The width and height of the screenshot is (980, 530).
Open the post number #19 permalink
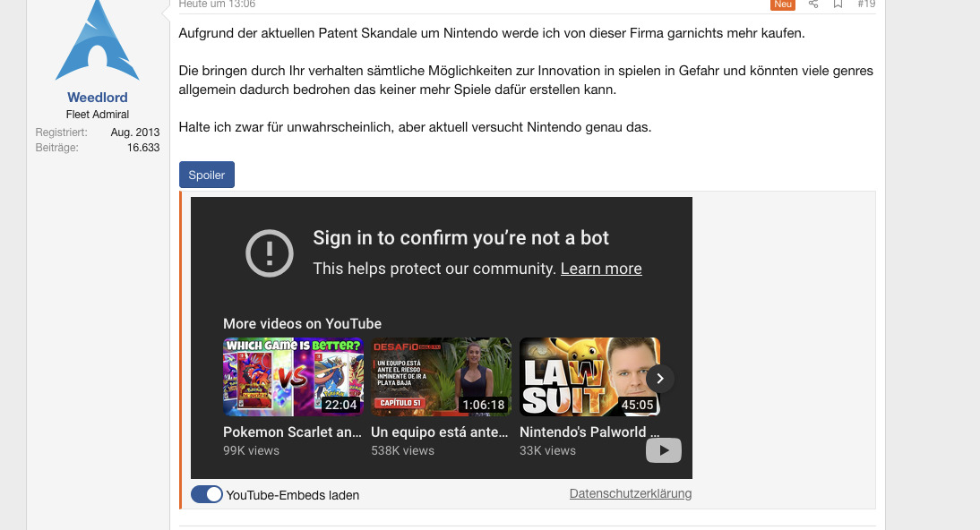click(x=866, y=4)
